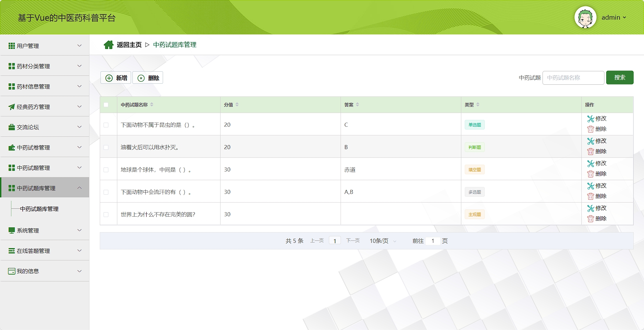Screen dimensions: 644x330
Task: Expand 药材分类管理 with its chevron
Action: [79, 66]
